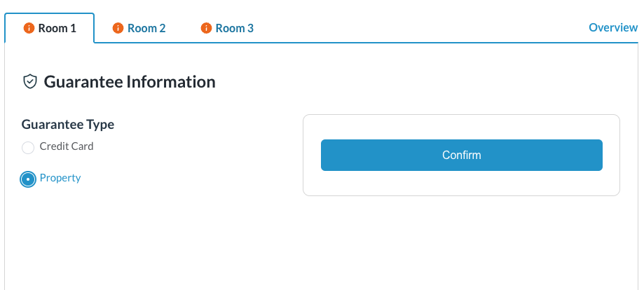Click the orange info icon on Room 3

tap(206, 28)
